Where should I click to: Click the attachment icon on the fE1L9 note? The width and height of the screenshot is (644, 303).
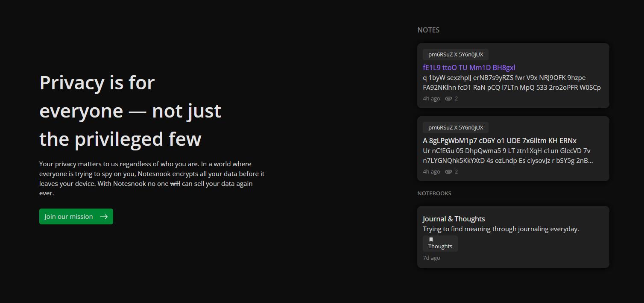click(448, 99)
